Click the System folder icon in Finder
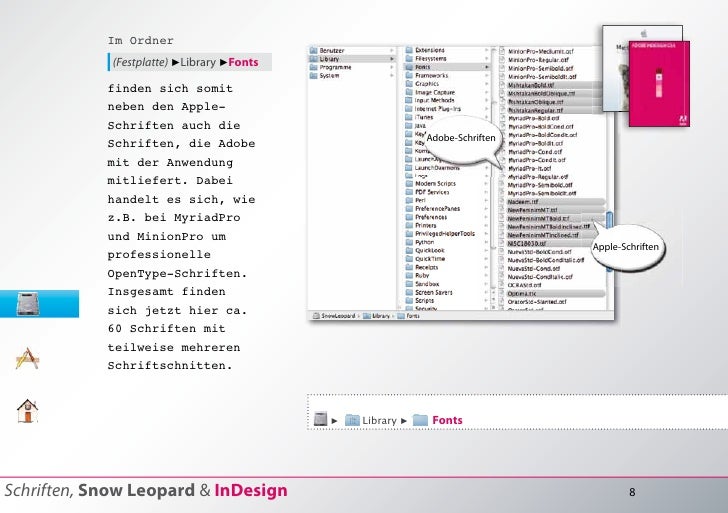Screen dimensions: 728x513 click(313, 76)
